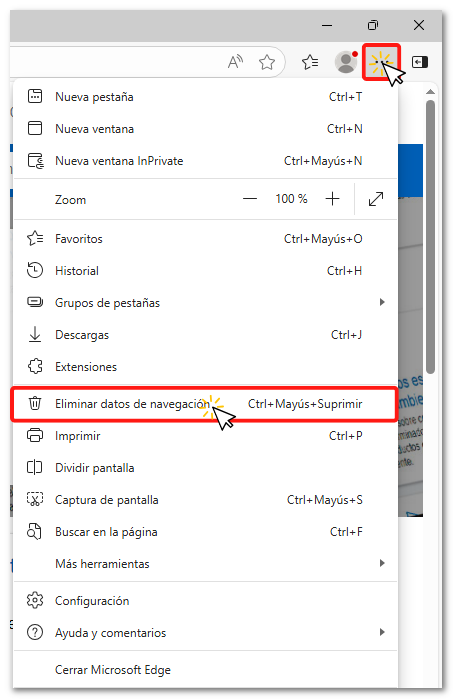This screenshot has width=453, height=699.
Task: Decrease zoom with the minus button
Action: click(x=250, y=199)
